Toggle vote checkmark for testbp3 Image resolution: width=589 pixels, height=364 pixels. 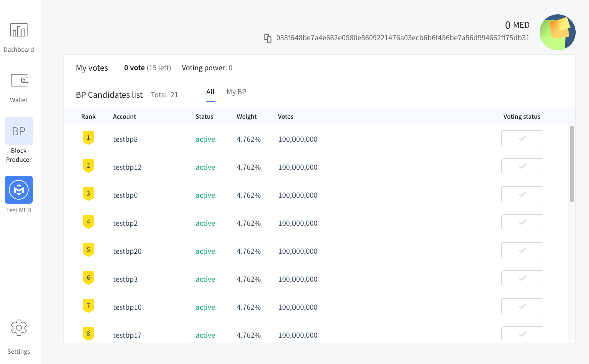pyautogui.click(x=522, y=278)
